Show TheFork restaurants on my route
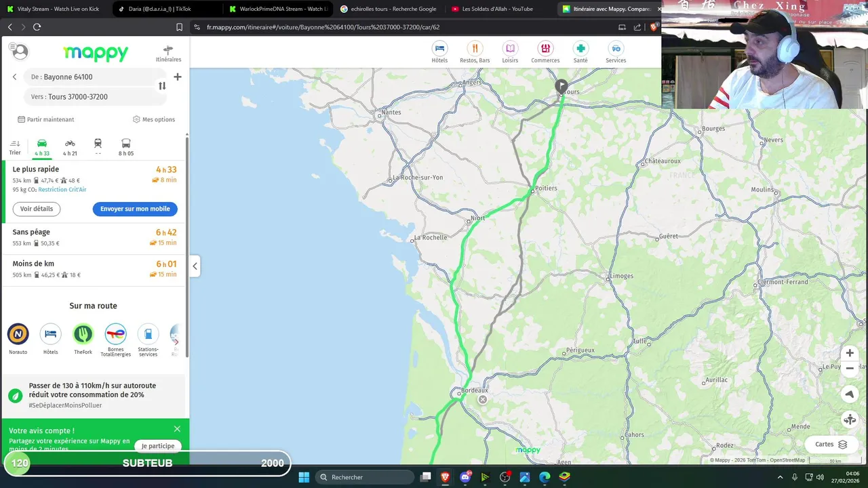The height and width of the screenshot is (488, 868). click(x=83, y=339)
